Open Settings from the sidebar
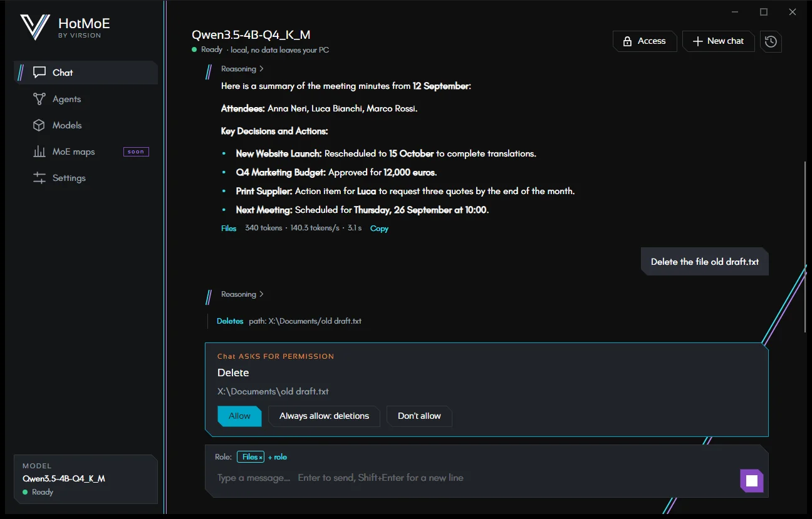This screenshot has height=519, width=812. (86, 178)
